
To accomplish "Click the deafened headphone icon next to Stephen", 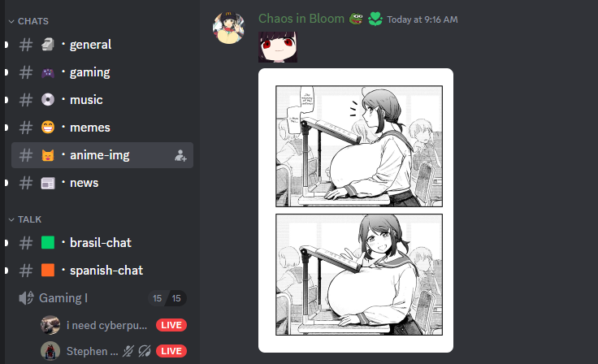I will [x=145, y=351].
